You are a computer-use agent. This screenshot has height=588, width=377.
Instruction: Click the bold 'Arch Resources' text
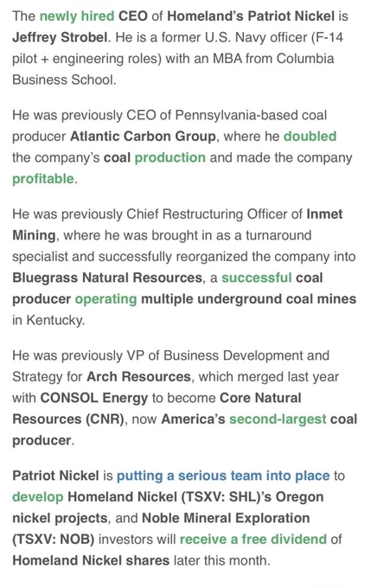coord(138,376)
